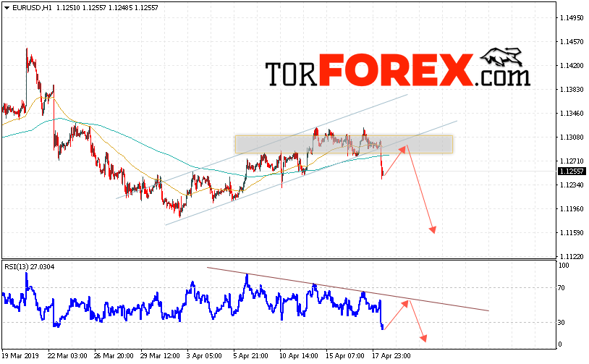The width and height of the screenshot is (589, 364).
Task: Click the 17 Apr 23:00 time label
Action: click(x=391, y=356)
